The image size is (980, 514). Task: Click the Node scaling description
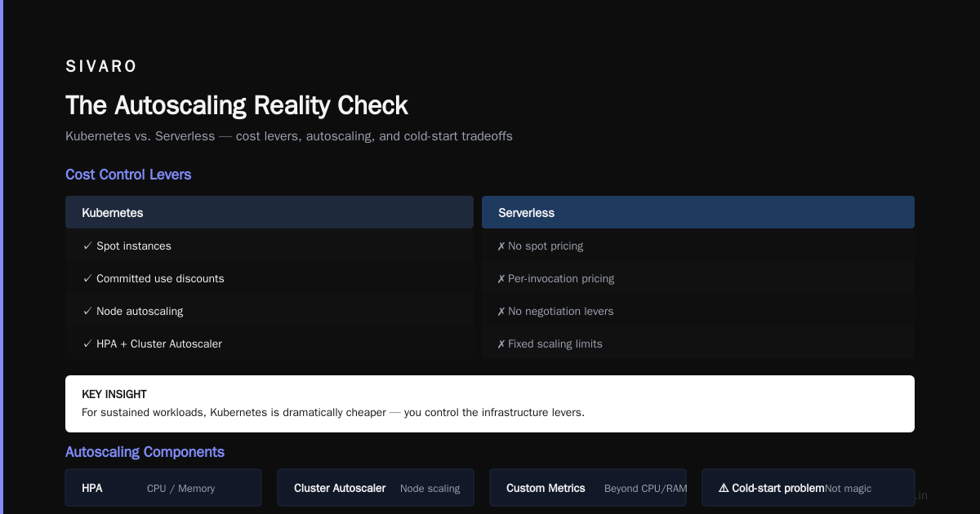[430, 489]
